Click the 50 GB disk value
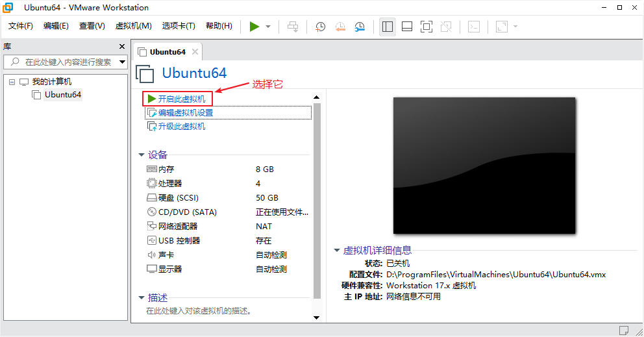The image size is (644, 337). pos(267,197)
